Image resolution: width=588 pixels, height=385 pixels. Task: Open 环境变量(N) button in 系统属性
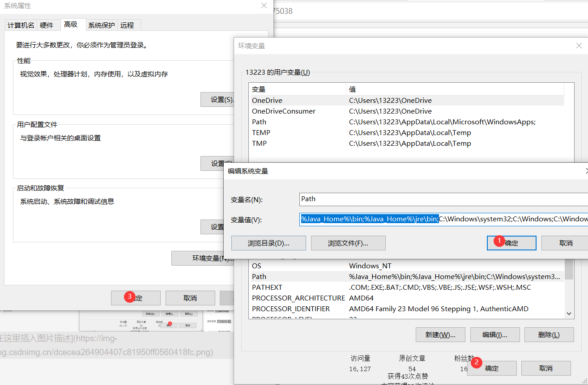tap(203, 258)
